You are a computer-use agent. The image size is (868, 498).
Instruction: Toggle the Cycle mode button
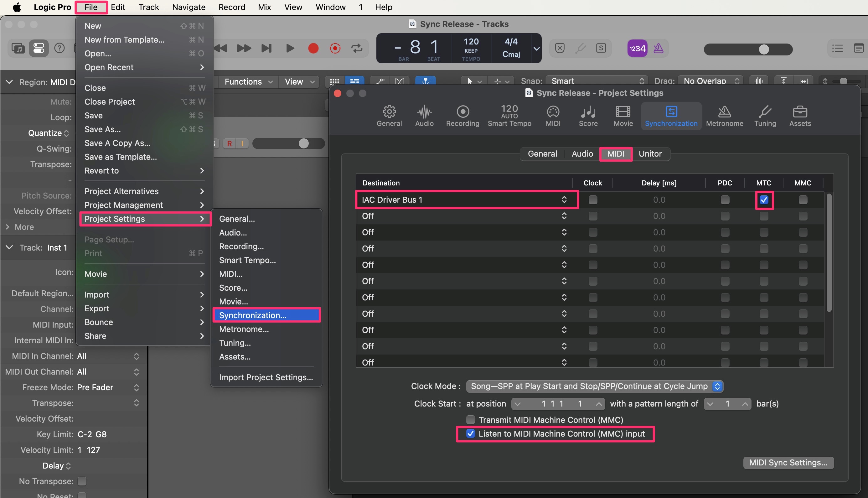click(357, 48)
